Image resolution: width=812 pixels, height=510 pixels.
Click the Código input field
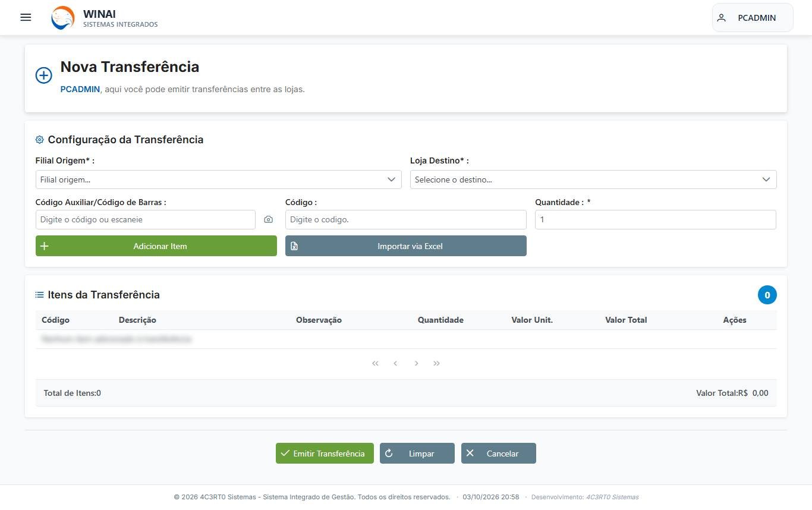tap(406, 219)
